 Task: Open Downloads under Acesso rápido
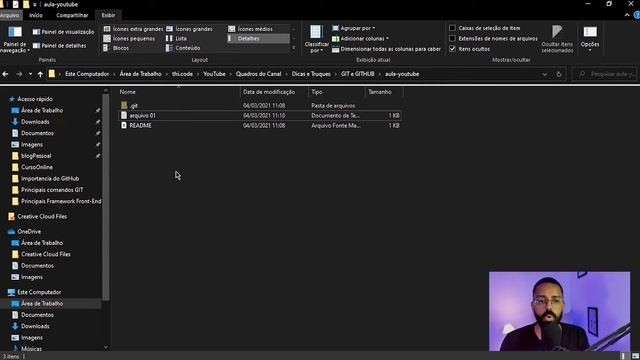click(x=35, y=122)
